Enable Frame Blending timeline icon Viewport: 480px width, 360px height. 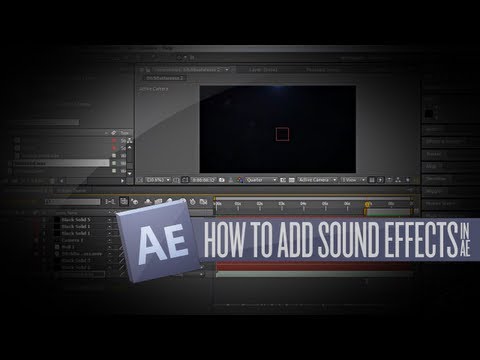[x=159, y=202]
